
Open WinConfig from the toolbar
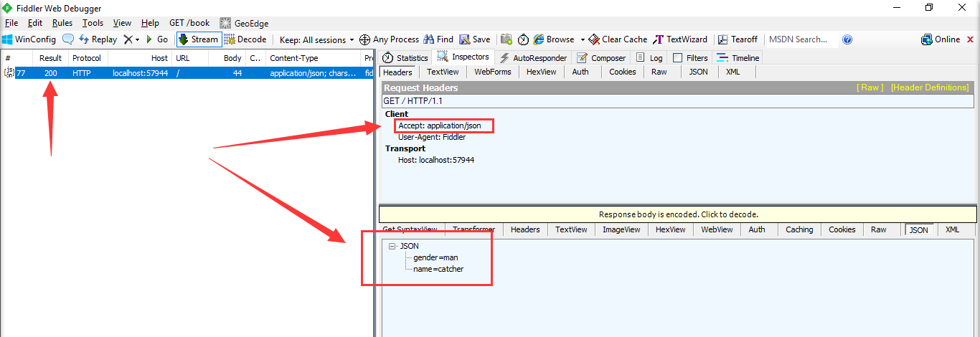[x=29, y=39]
